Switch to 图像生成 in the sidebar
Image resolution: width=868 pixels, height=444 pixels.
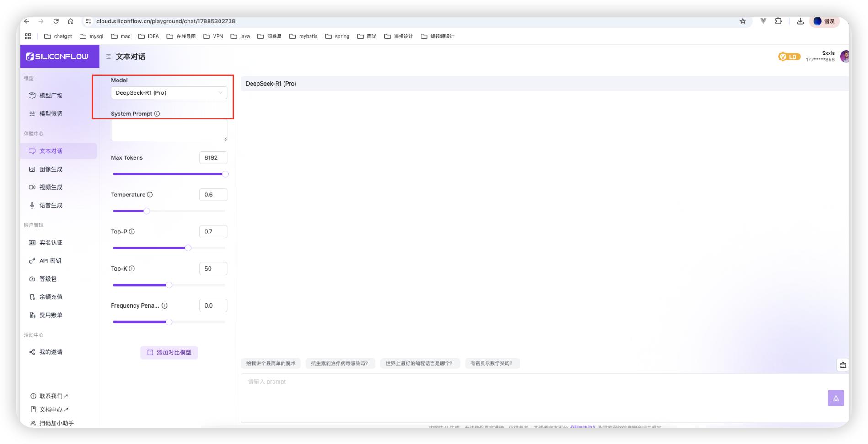[x=59, y=169]
